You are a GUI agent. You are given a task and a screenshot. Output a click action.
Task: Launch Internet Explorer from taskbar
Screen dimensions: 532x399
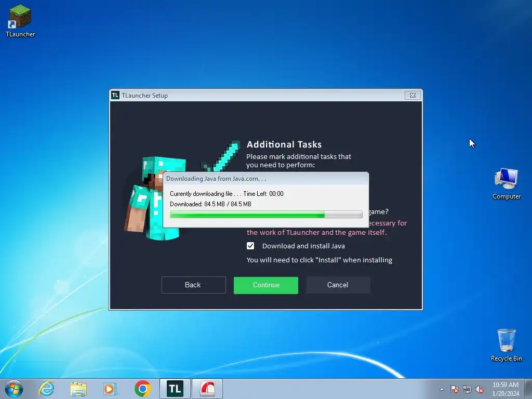(x=46, y=389)
